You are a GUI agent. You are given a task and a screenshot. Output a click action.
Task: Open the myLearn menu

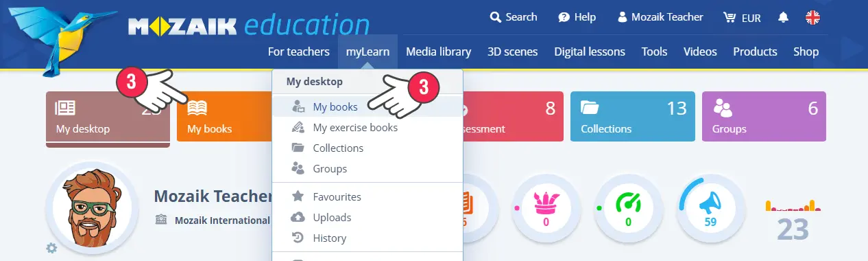click(367, 52)
